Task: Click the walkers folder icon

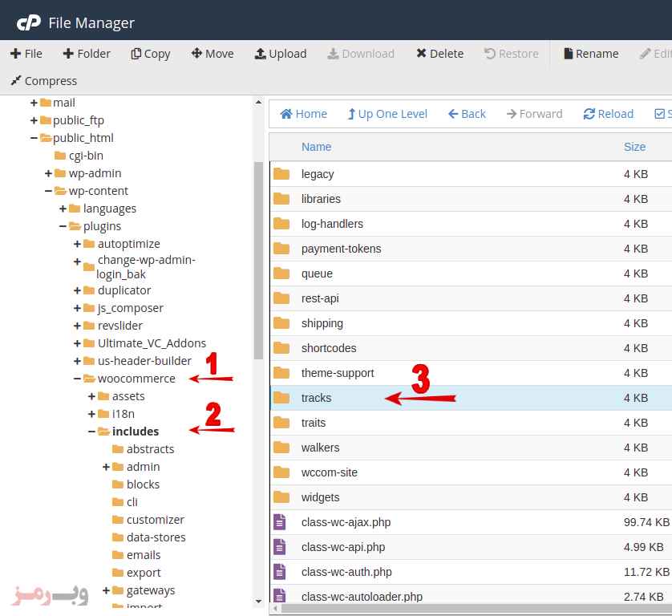Action: click(281, 447)
